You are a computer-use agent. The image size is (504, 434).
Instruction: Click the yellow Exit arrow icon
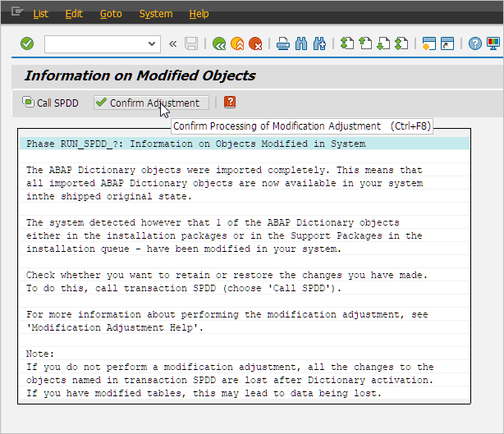click(237, 43)
